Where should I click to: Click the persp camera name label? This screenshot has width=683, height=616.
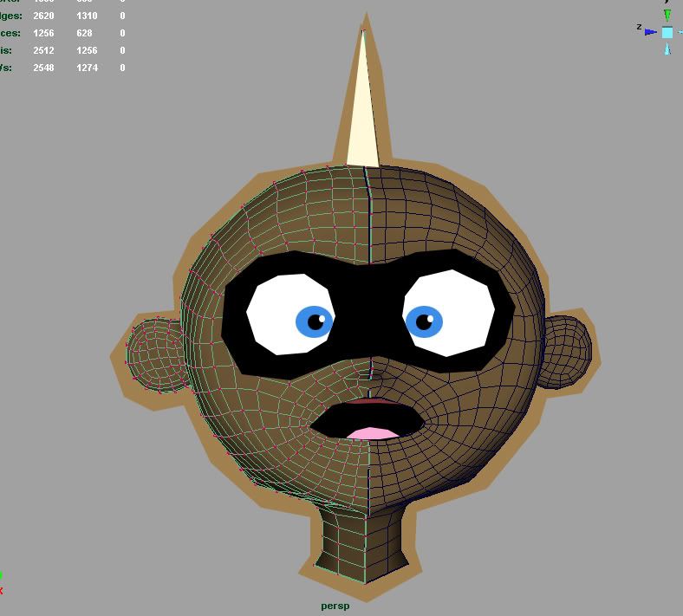[335, 606]
